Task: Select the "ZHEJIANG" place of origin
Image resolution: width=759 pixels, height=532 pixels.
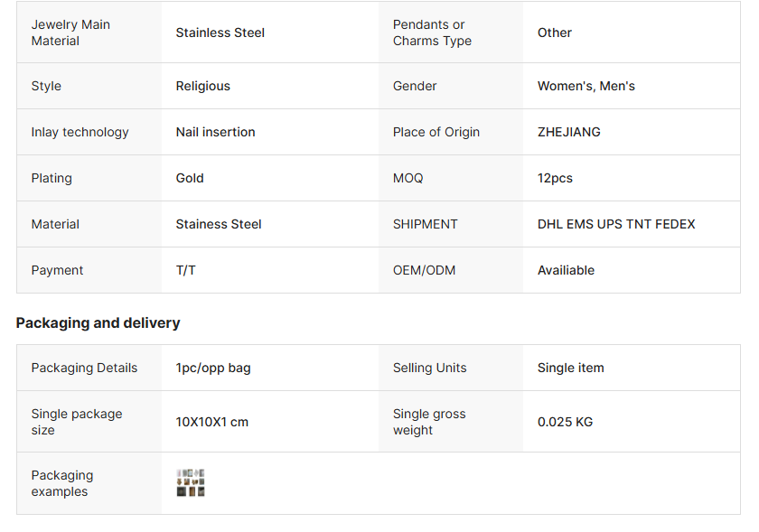Action: pyautogui.click(x=568, y=132)
